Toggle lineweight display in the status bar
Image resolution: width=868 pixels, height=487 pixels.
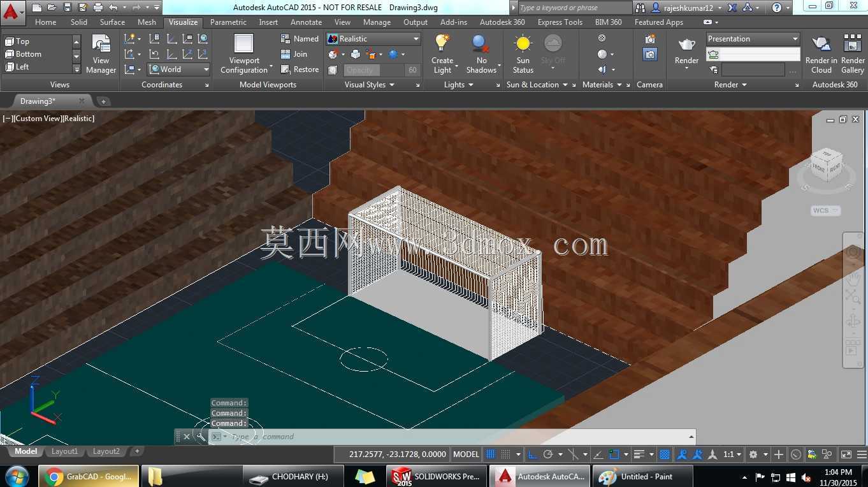[x=640, y=454]
